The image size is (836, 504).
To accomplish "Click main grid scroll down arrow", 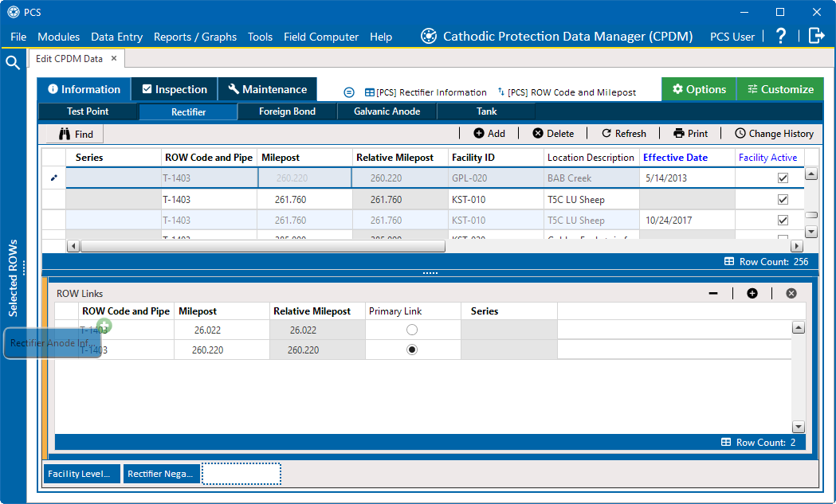I will coord(811,232).
